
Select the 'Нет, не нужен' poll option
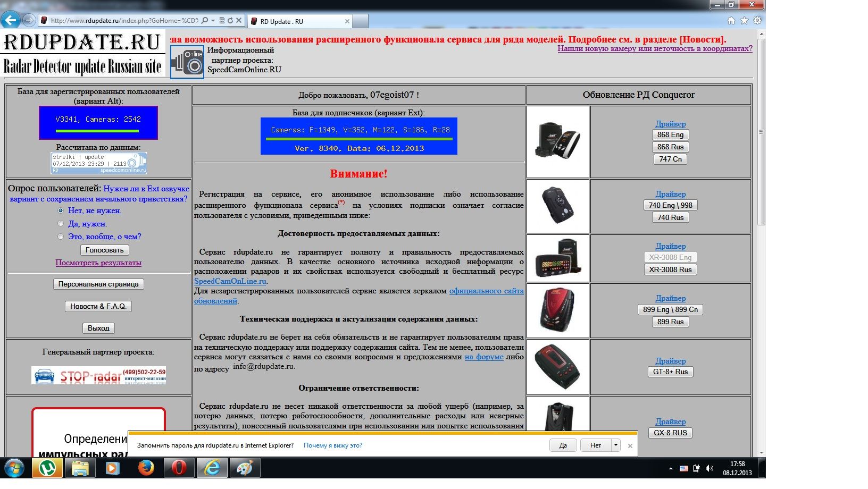61,210
